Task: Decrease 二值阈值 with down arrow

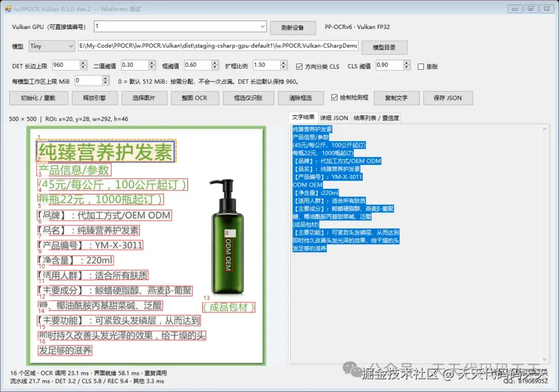Action: [x=152, y=67]
